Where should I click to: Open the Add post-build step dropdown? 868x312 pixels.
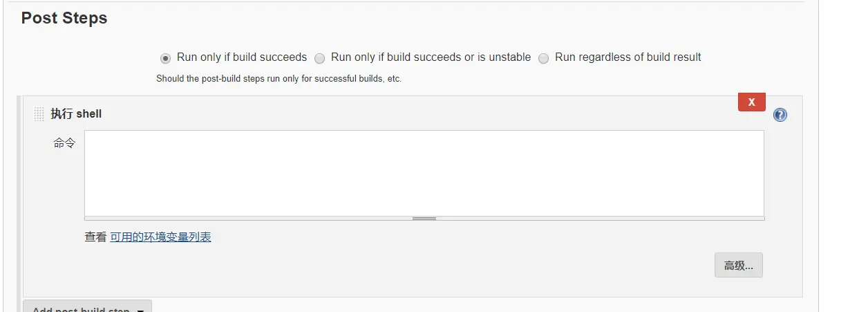(80, 308)
